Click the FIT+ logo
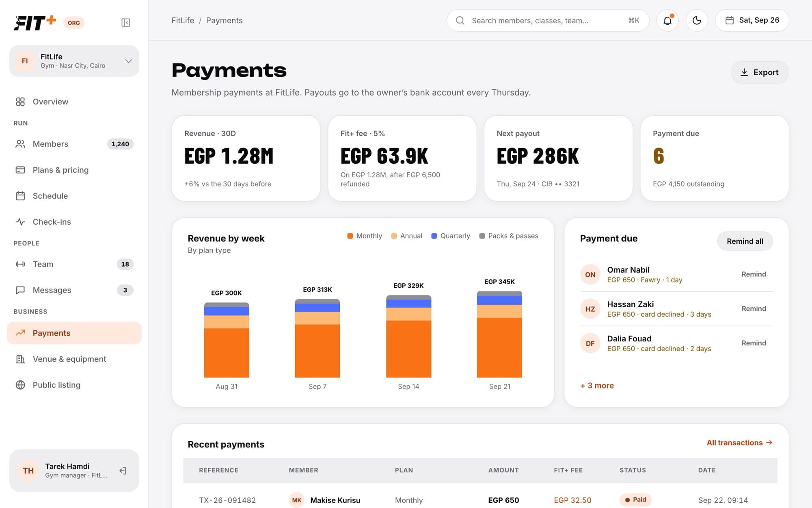Screen dimensions: 812x508 pyautogui.click(x=35, y=23)
